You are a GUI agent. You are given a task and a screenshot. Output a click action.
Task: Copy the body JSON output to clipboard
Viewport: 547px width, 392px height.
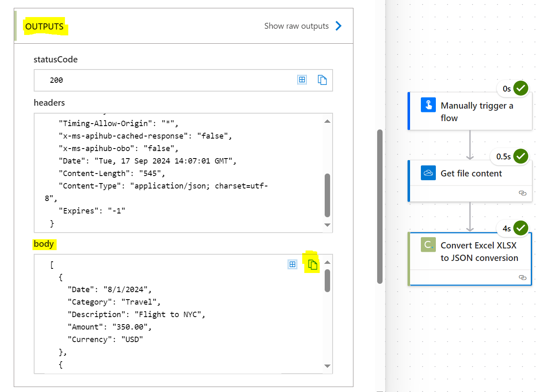tap(312, 263)
